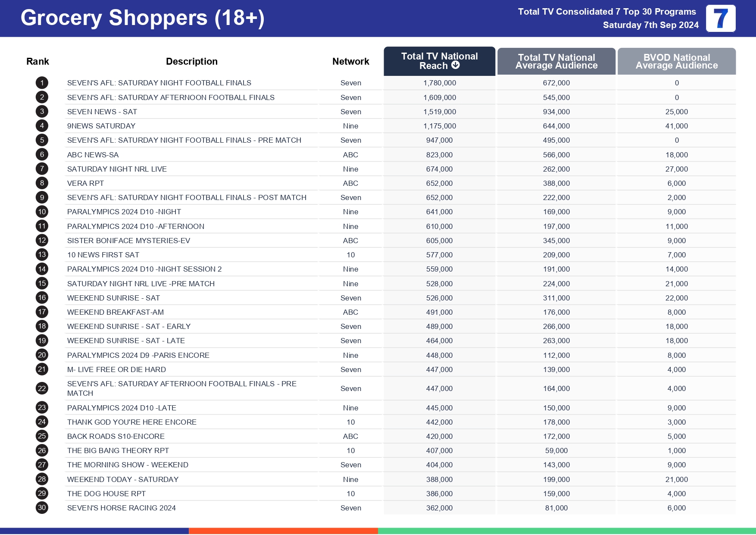Switch to Total TV National Average Audience tab
Viewport: 756px width, 535px height.
pos(556,61)
